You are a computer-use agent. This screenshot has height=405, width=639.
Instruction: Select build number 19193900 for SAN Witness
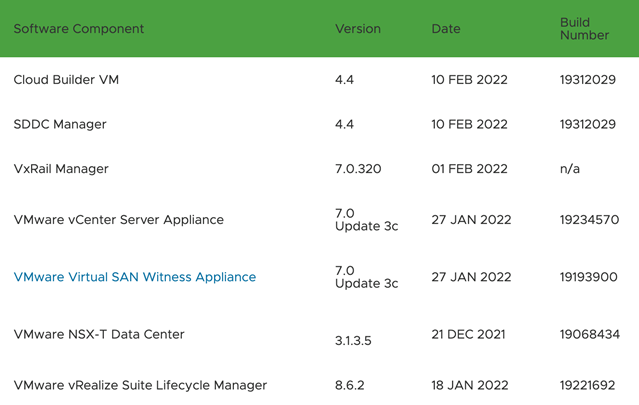point(589,277)
